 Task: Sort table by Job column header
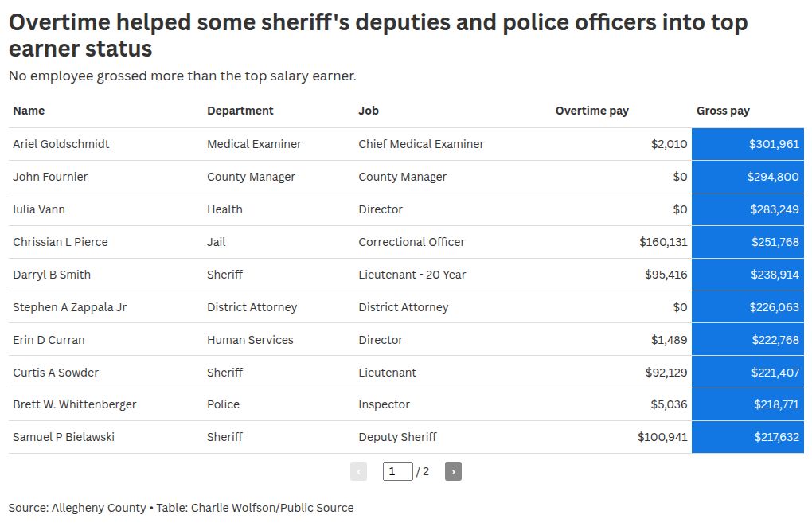point(368,111)
